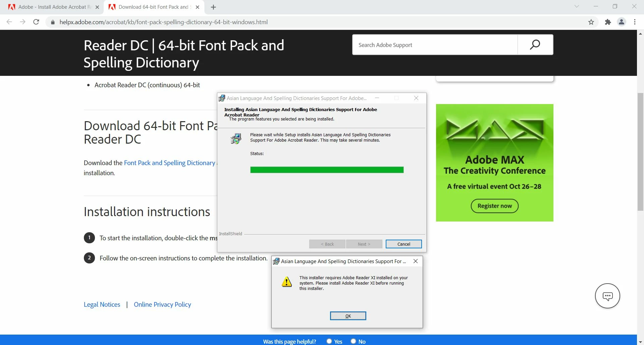Click the scrollbar down arrow
This screenshot has width=644, height=345.
click(640, 342)
